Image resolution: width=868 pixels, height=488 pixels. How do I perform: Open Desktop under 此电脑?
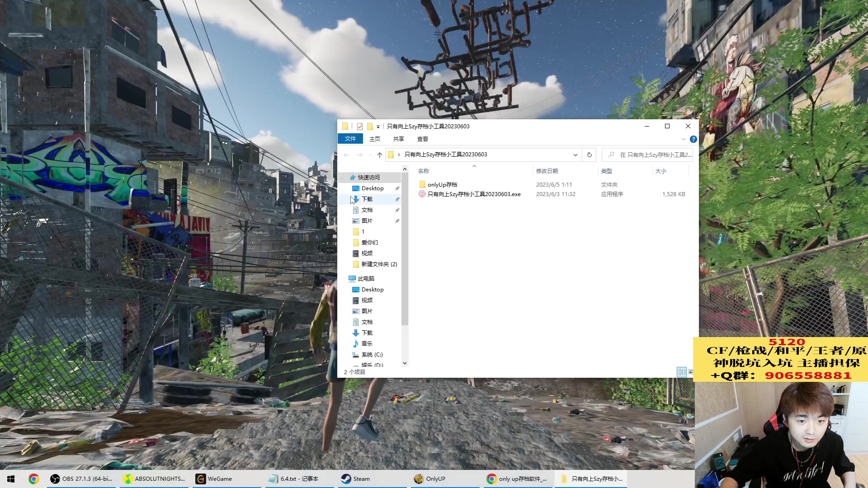point(373,289)
